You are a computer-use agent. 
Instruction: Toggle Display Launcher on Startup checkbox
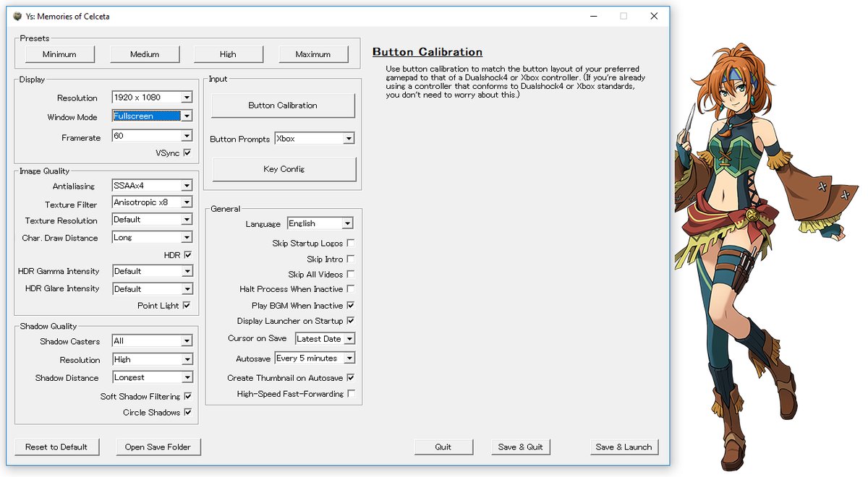tap(351, 321)
